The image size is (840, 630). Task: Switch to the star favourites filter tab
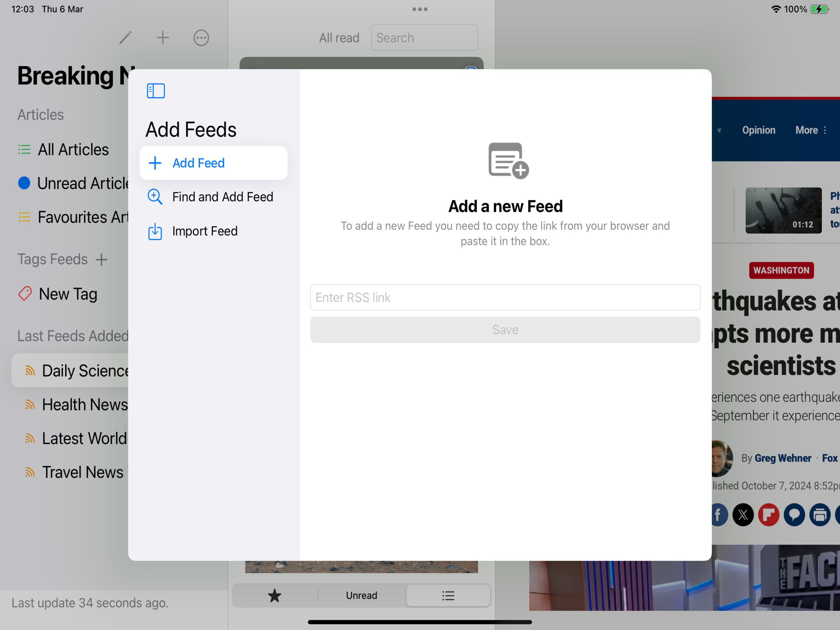point(275,596)
